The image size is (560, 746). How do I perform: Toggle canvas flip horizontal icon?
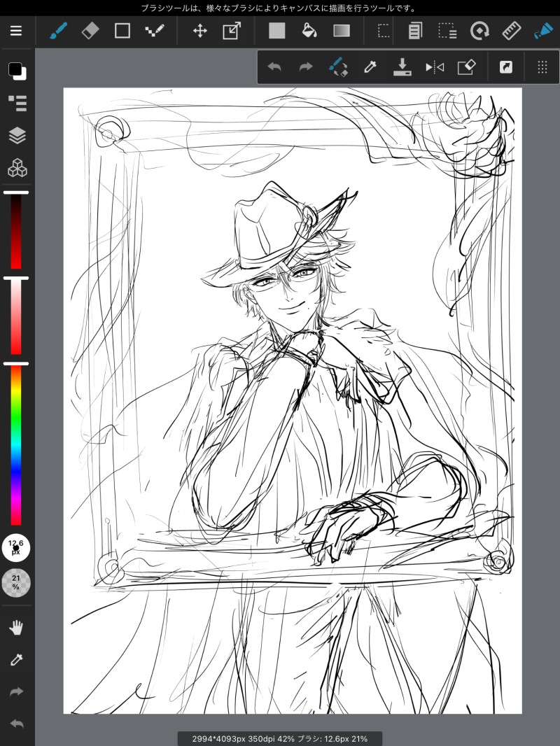pos(435,67)
